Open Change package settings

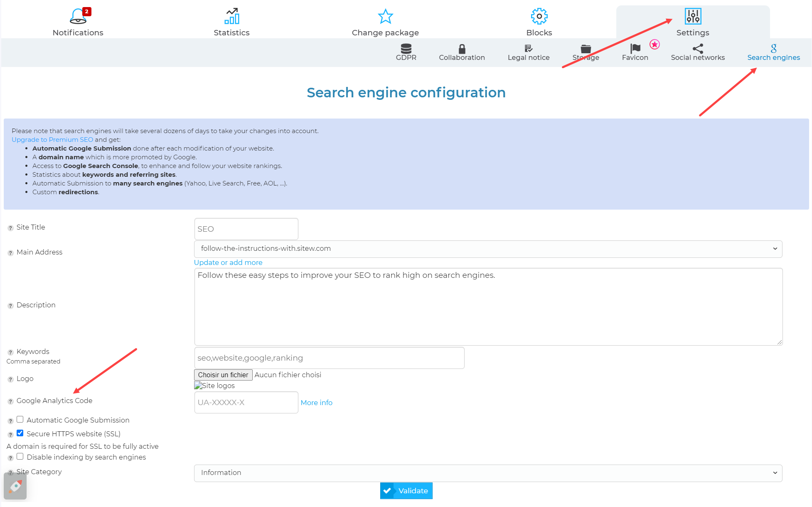[x=385, y=21]
